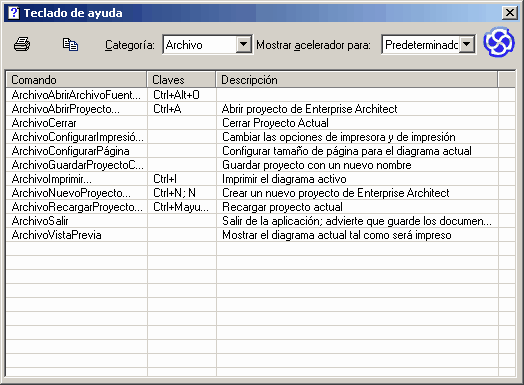The image size is (524, 385).
Task: Open the Mostrar acelerador para dropdown arrow
Action: [467, 44]
